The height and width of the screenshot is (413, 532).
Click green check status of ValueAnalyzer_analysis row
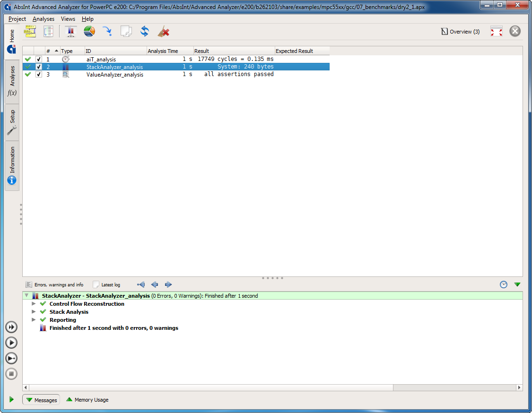coord(28,74)
